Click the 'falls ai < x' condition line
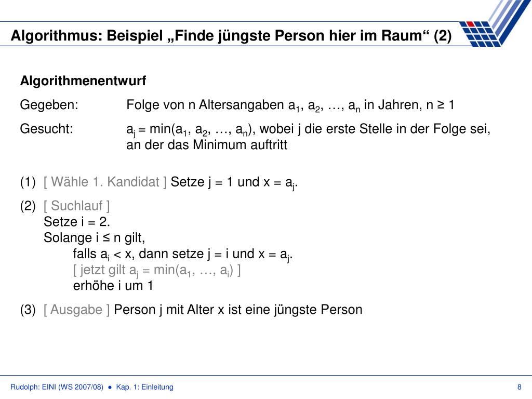Screen dimensions: 532x399 tap(183, 255)
